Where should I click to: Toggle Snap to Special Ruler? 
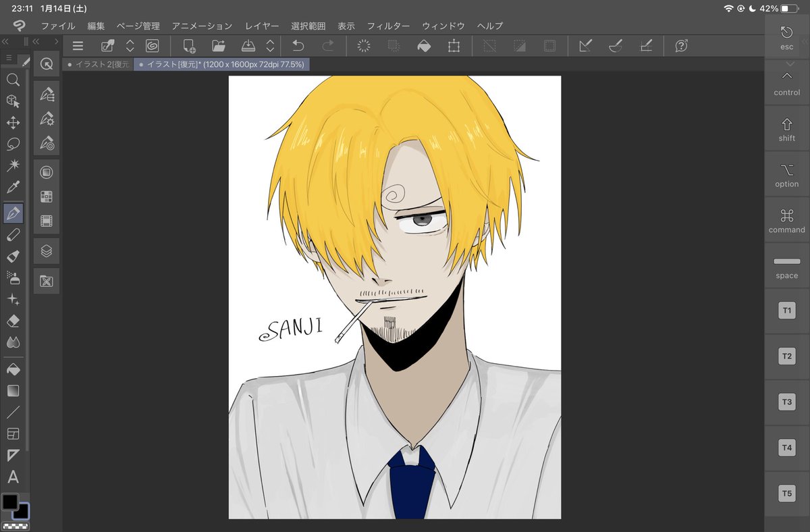tap(616, 46)
